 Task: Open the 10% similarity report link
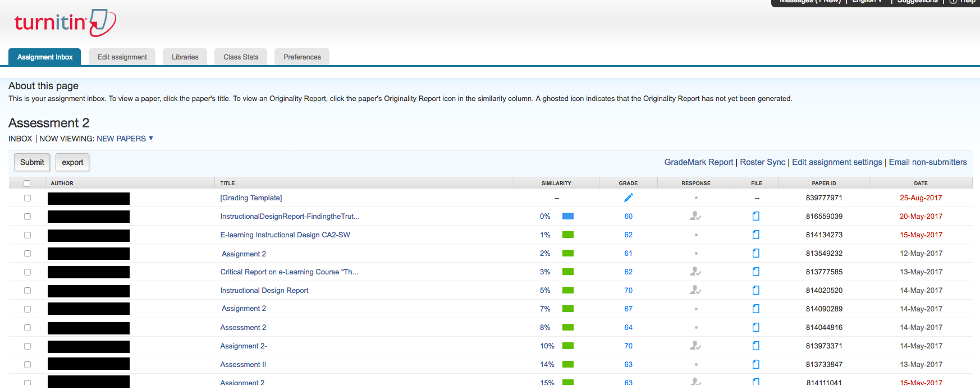point(547,346)
